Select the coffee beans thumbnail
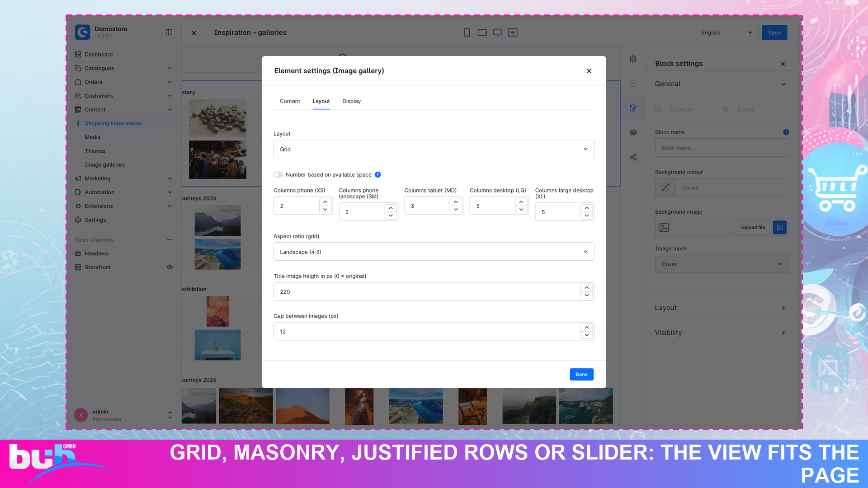This screenshot has width=868, height=488. (217, 118)
